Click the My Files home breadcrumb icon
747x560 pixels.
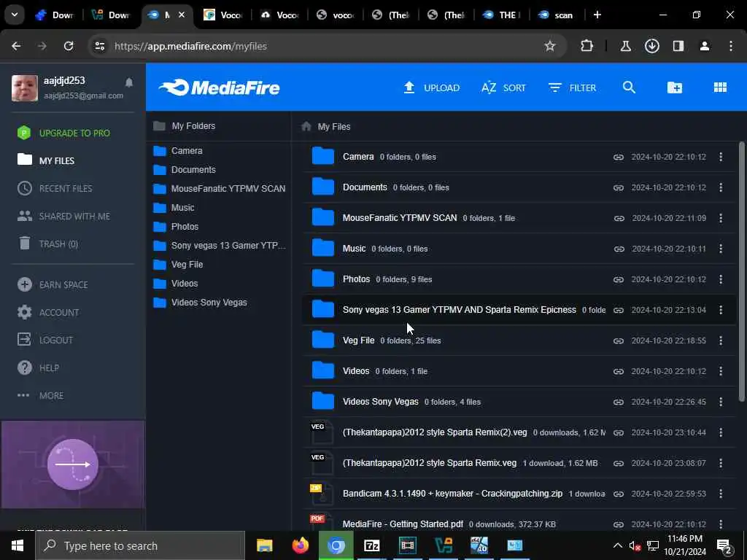pyautogui.click(x=306, y=126)
